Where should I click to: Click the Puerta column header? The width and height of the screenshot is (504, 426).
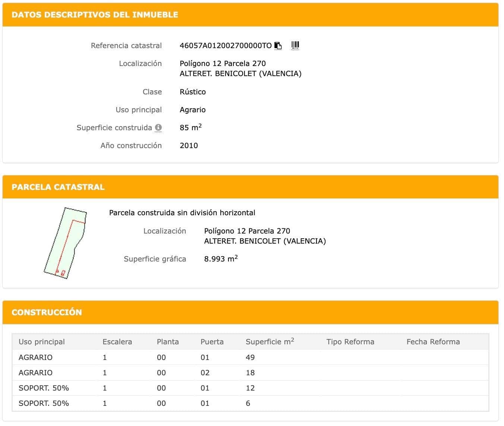212,342
